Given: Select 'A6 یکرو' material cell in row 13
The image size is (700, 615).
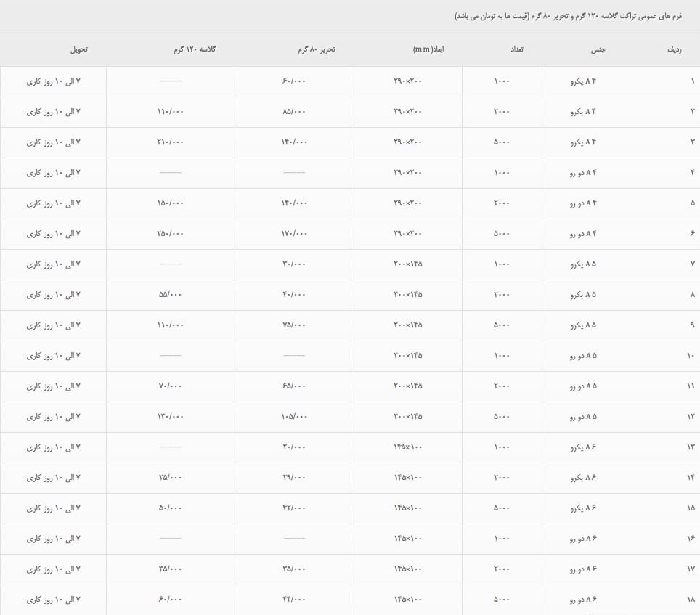Looking at the screenshot, I should (583, 447).
